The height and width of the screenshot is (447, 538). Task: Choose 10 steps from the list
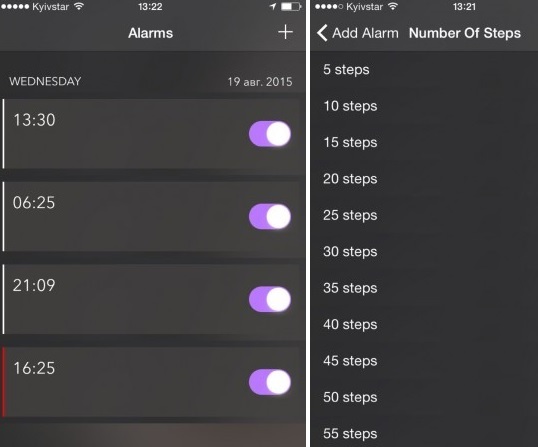coord(424,106)
